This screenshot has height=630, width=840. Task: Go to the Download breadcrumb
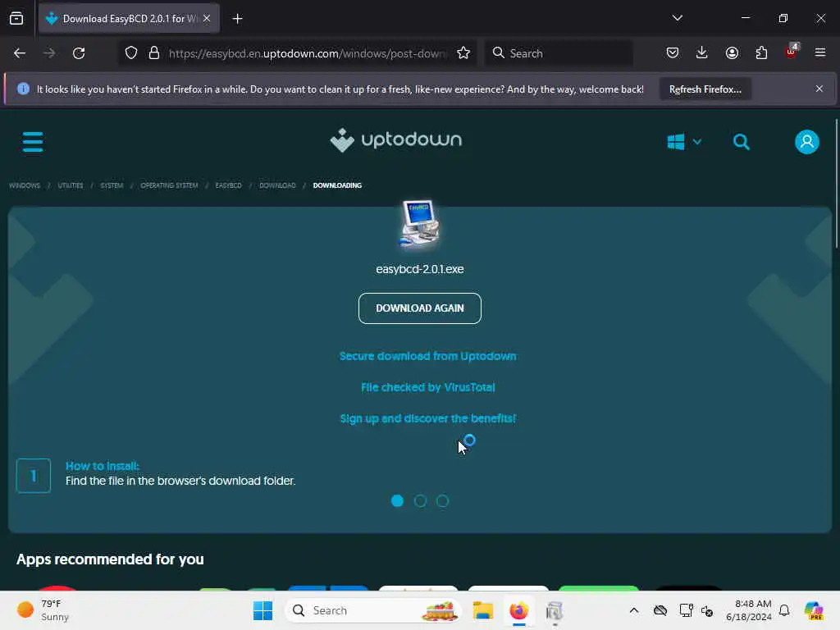coord(277,185)
